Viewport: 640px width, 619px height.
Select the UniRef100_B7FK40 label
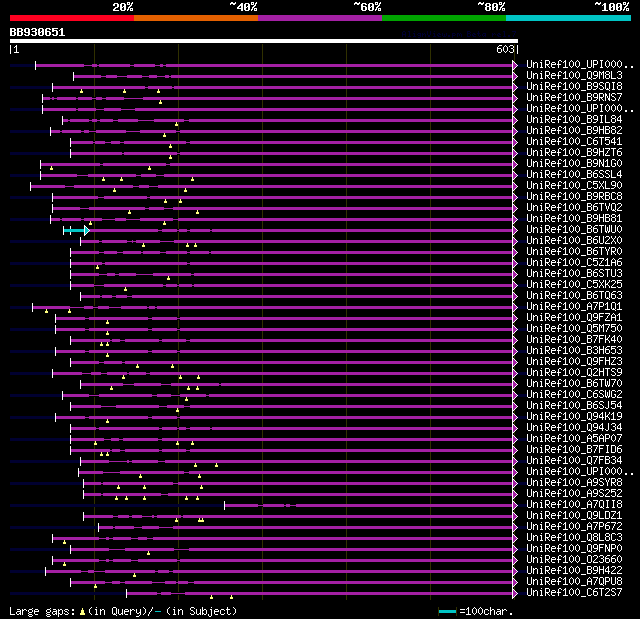coord(574,339)
